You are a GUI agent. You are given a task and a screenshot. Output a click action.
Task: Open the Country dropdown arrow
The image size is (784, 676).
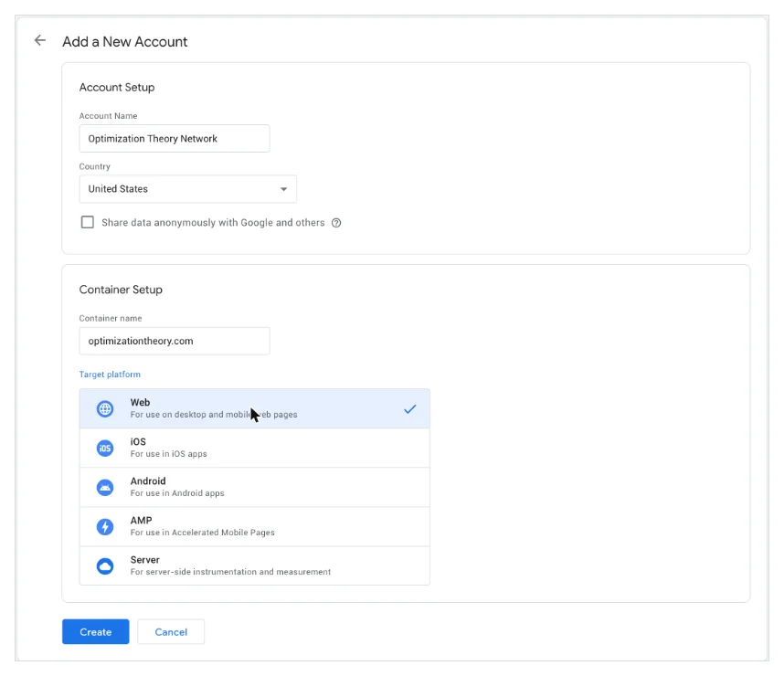(x=283, y=189)
